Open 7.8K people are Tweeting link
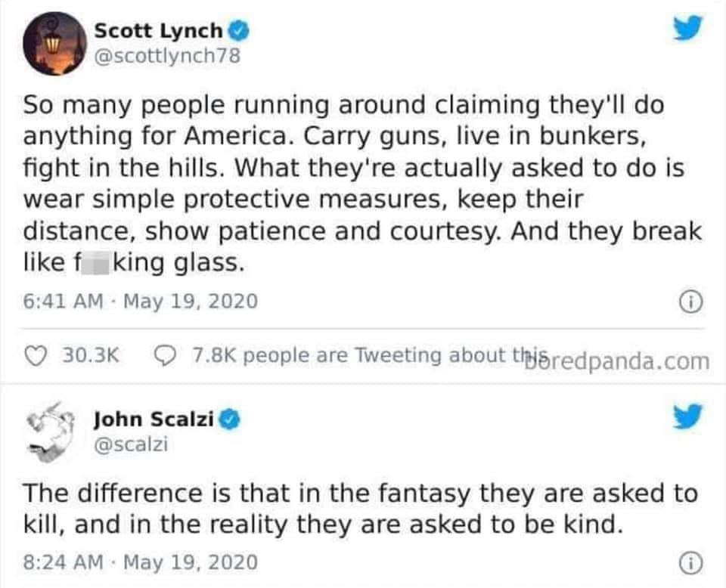Image resolution: width=726 pixels, height=588 pixels. point(333,354)
